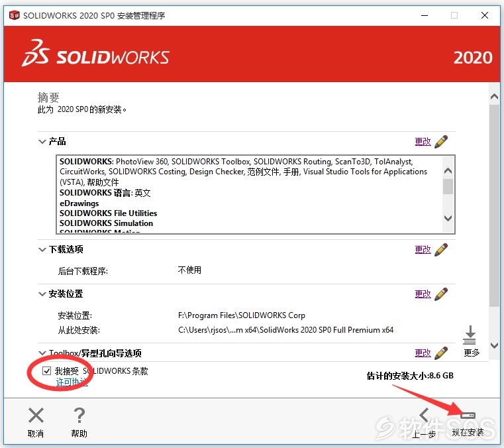The image size is (504, 448).
Task: Click the product list scrollbar thumb
Action: (x=448, y=186)
